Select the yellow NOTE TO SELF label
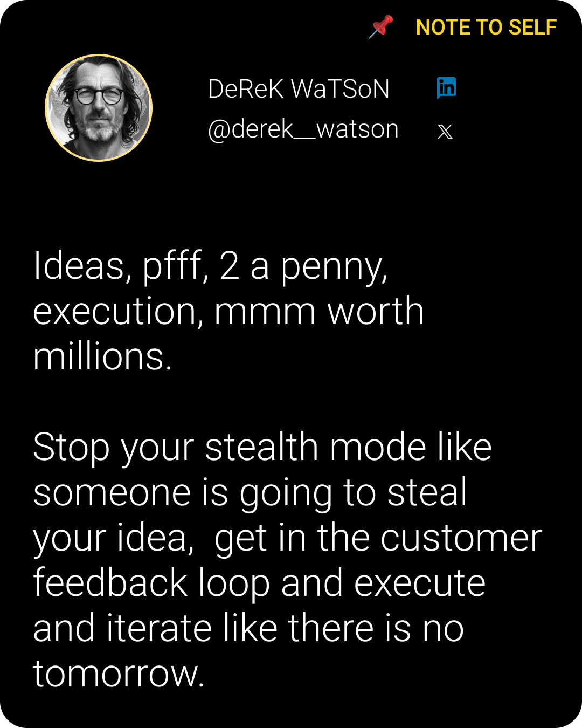582x728 pixels. 486,28
